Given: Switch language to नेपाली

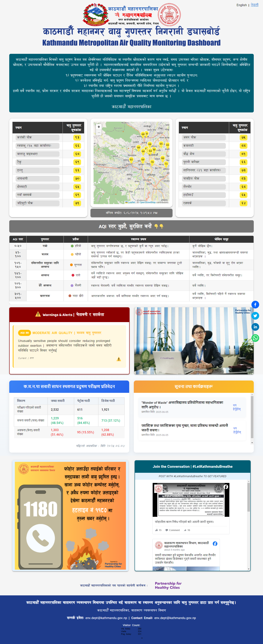Looking at the screenshot, I should (x=255, y=5).
